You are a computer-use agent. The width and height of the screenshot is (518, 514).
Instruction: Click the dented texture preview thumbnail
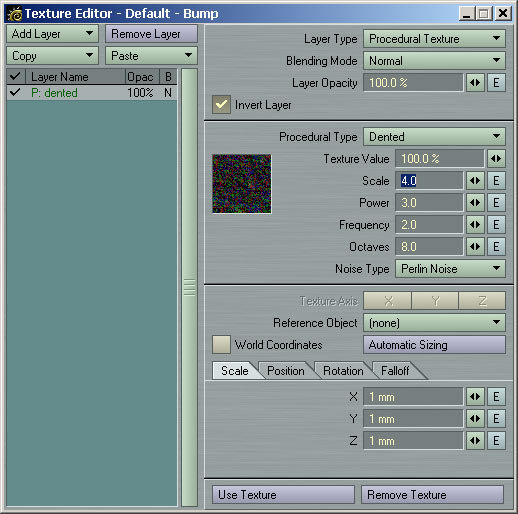tap(242, 184)
